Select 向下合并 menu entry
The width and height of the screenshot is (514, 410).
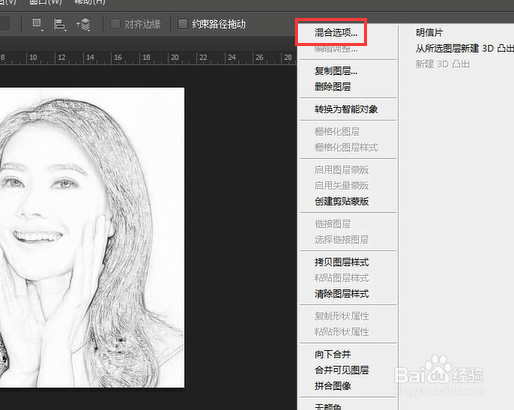tap(332, 354)
